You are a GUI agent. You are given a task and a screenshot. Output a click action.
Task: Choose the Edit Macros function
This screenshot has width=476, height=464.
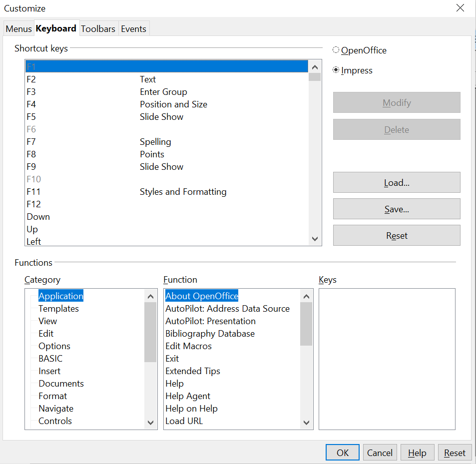188,346
